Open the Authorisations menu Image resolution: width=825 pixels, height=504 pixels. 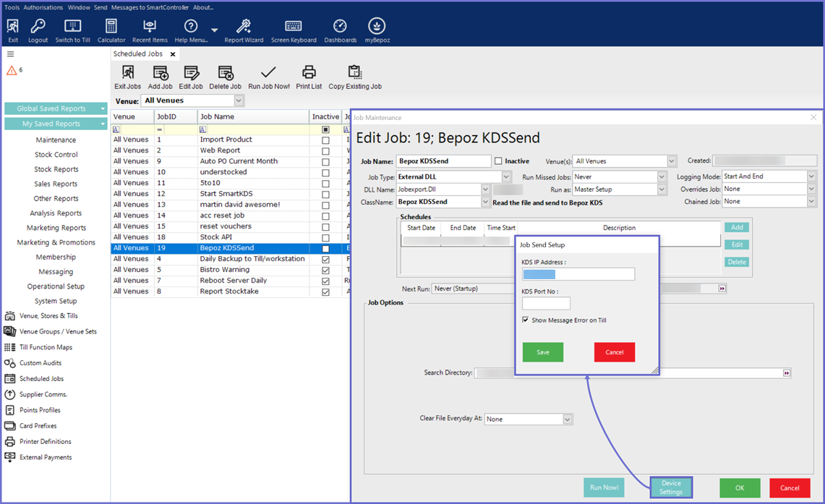[x=43, y=7]
